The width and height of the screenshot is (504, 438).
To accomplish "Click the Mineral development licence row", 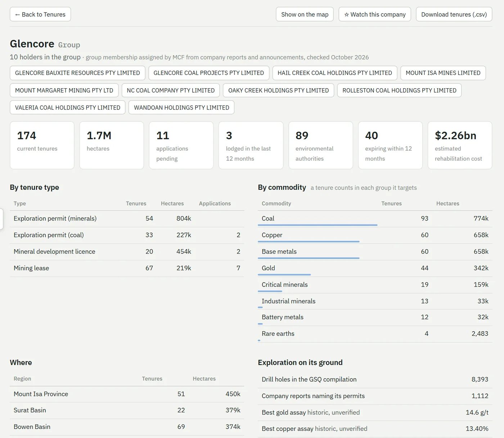I will (127, 252).
